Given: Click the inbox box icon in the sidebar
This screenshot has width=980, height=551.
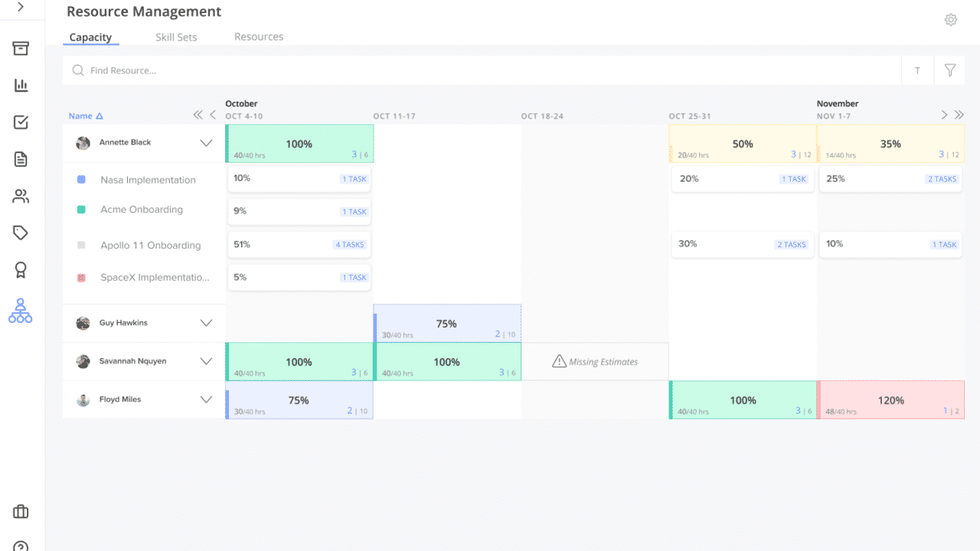Looking at the screenshot, I should tap(20, 48).
